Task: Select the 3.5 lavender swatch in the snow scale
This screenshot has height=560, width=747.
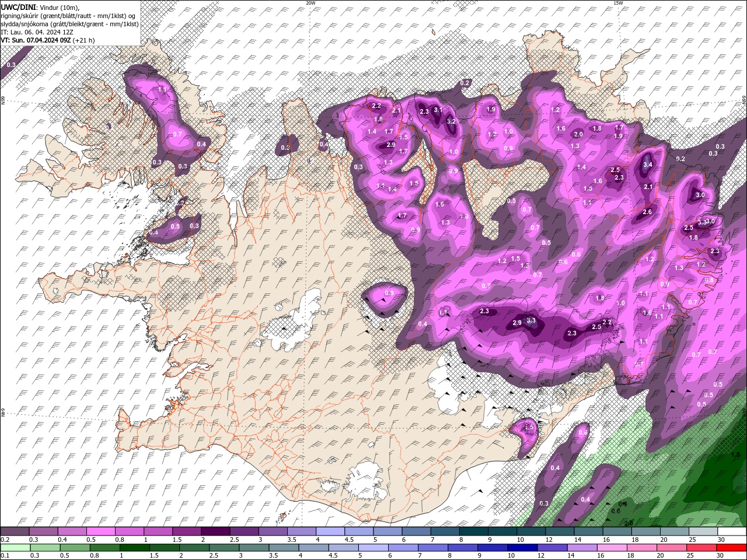Action: [x=301, y=531]
